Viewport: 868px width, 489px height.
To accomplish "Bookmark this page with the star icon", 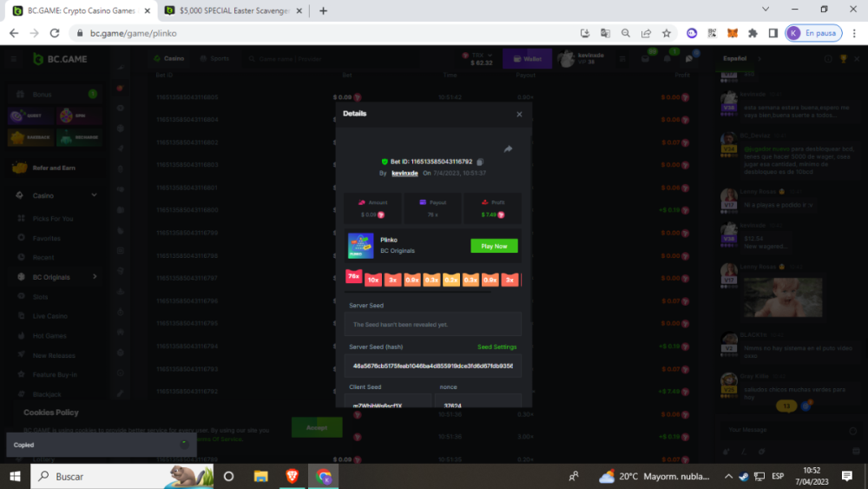I will click(x=667, y=33).
